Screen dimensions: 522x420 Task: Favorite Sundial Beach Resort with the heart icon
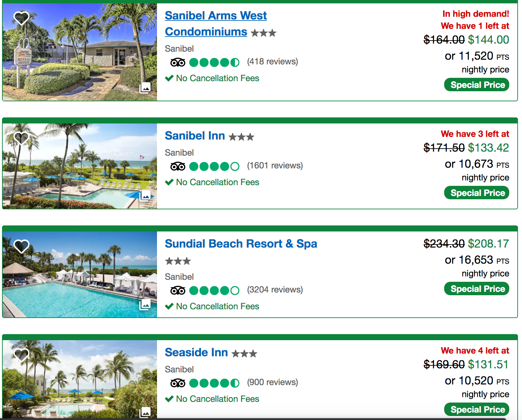tap(21, 246)
